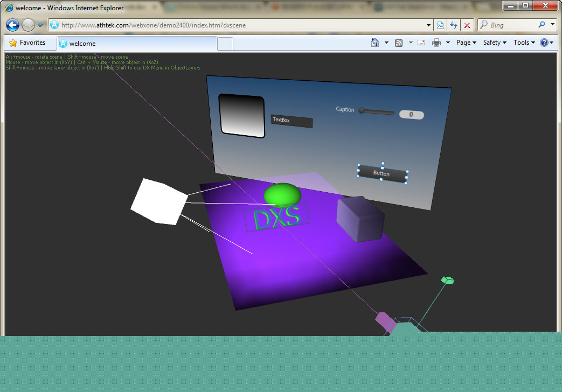Click the search magnifier icon in Bing box
562x392 pixels.
(542, 25)
